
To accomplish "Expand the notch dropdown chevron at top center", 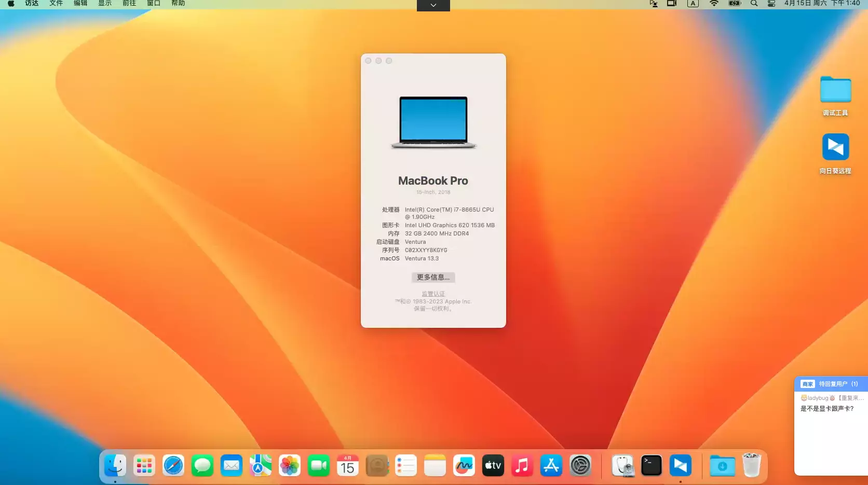I will pos(433,5).
